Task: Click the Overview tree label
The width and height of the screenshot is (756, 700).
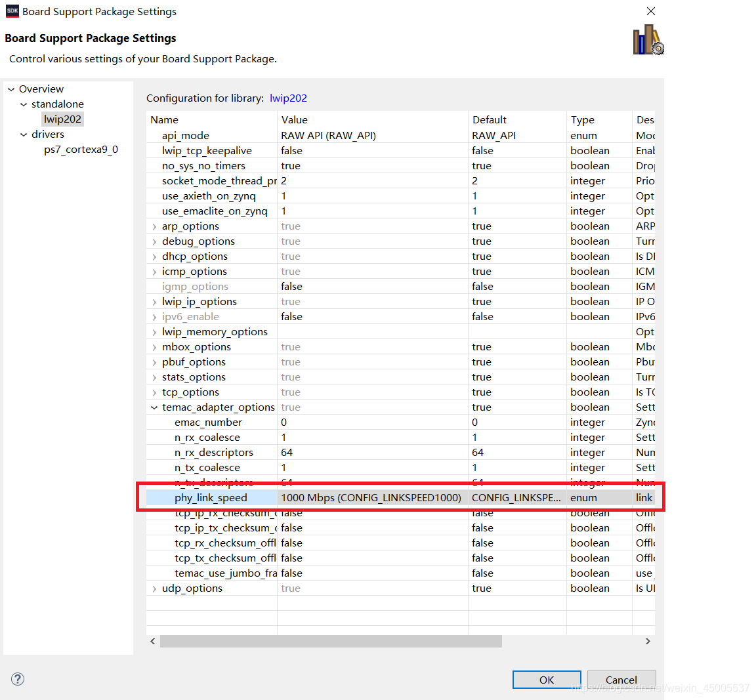Action: click(41, 89)
